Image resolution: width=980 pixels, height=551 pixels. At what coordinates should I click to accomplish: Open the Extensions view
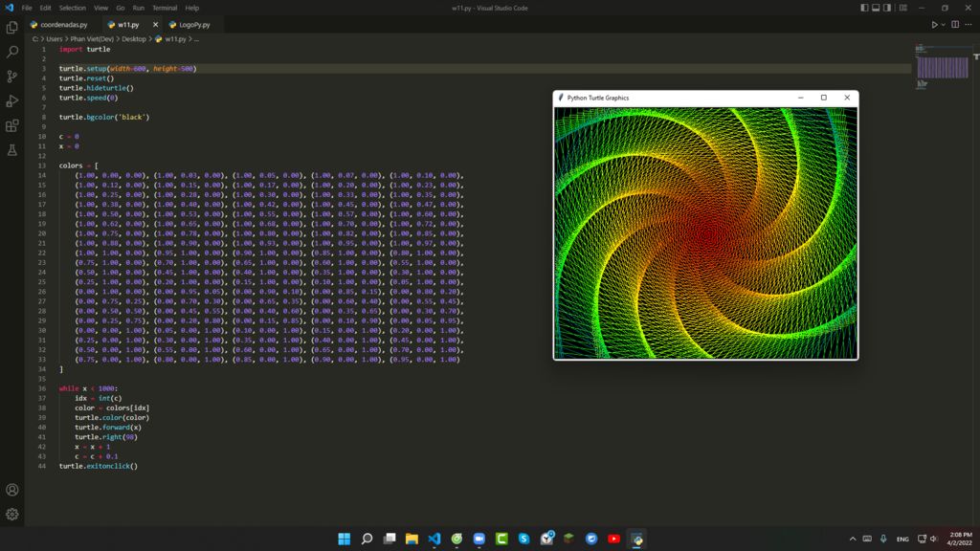(11, 125)
